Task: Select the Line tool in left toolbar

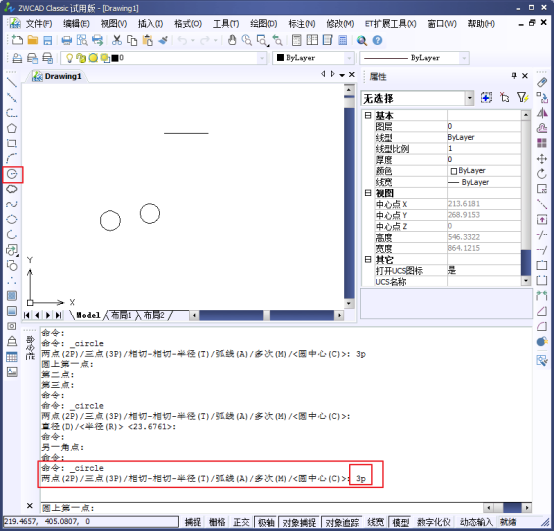Action: pyautogui.click(x=12, y=82)
